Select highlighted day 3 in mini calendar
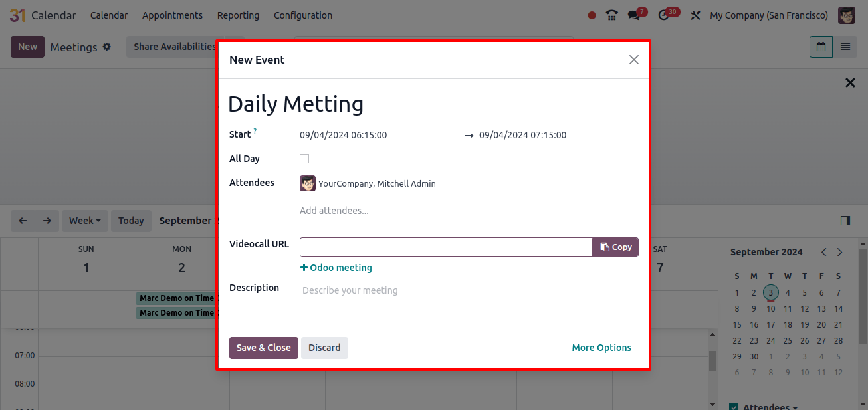Image resolution: width=868 pixels, height=410 pixels. pos(770,292)
